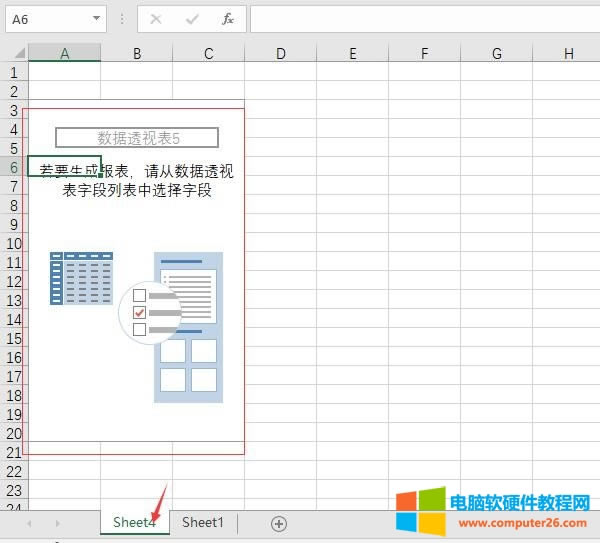Click the Insert Function fx icon
This screenshot has width=600, height=543.
pyautogui.click(x=227, y=19)
